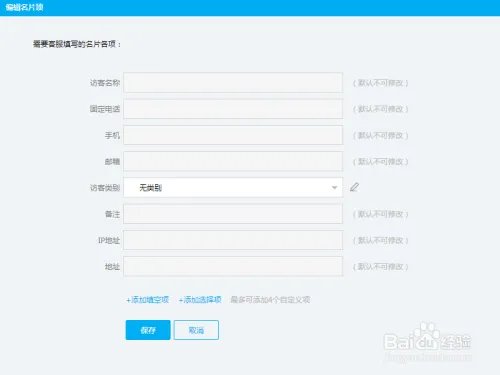500x375 pixels.
Task: Open the 访客类别 dropdown showing 无类别
Action: click(x=233, y=188)
